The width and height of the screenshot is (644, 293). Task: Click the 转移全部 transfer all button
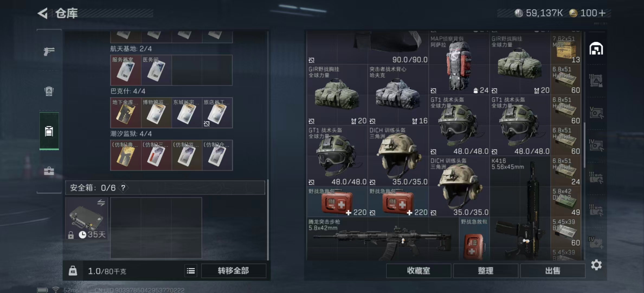click(233, 270)
